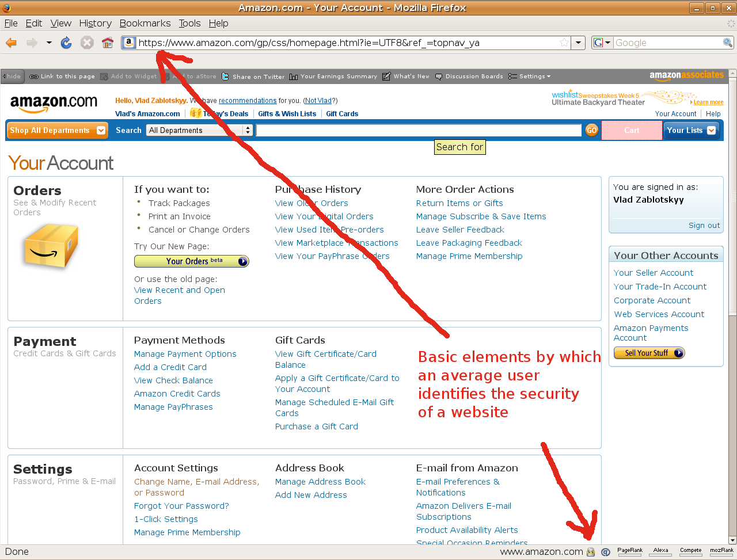The image size is (737, 560).
Task: Click the Your Orders beta button
Action: (192, 261)
